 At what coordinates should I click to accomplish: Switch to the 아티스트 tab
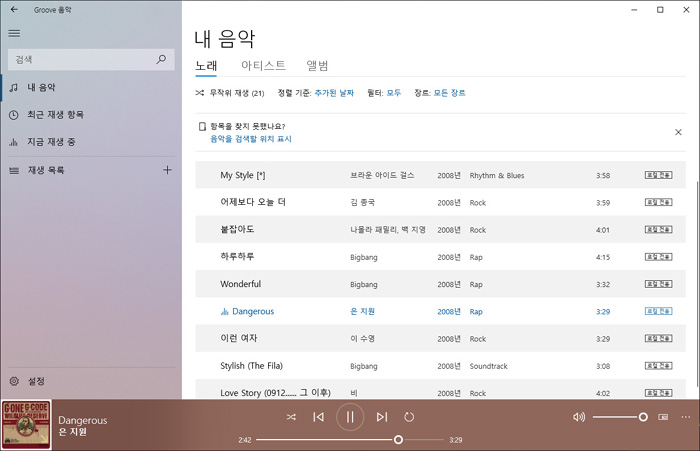click(x=263, y=66)
